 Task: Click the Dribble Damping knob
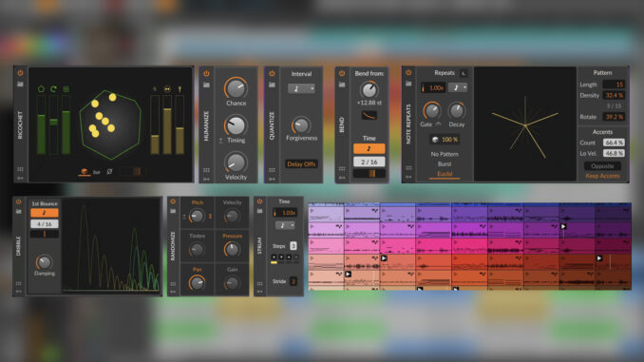(44, 261)
